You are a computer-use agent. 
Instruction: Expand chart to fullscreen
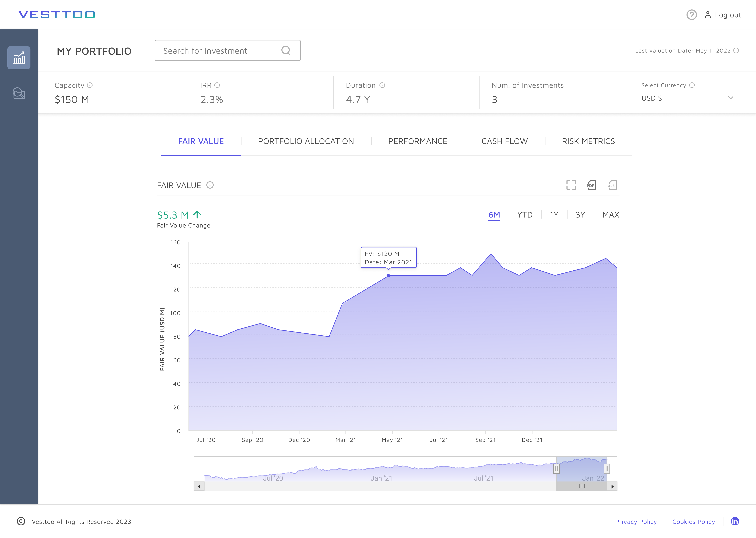(x=571, y=185)
